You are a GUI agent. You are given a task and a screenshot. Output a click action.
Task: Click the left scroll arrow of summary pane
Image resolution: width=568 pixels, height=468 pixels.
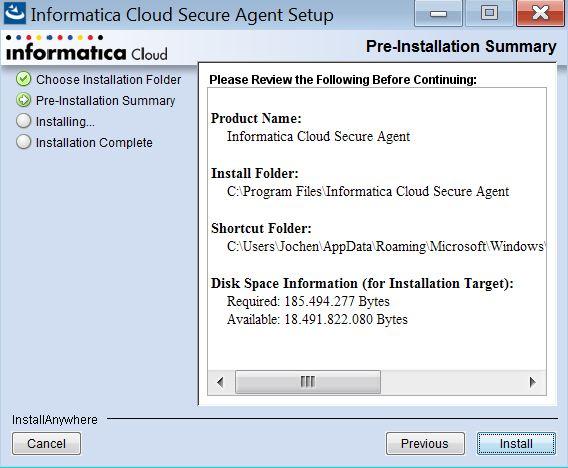tap(220, 382)
